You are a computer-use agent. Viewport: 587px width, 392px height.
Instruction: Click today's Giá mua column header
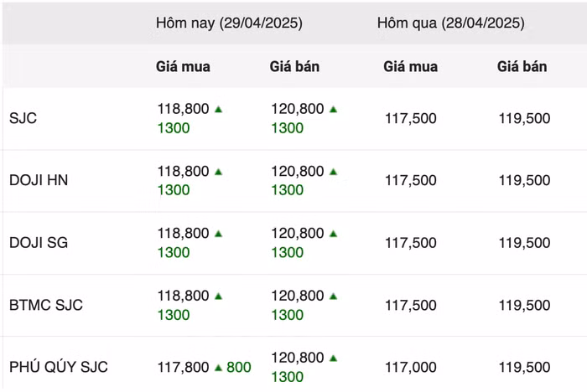tap(183, 66)
